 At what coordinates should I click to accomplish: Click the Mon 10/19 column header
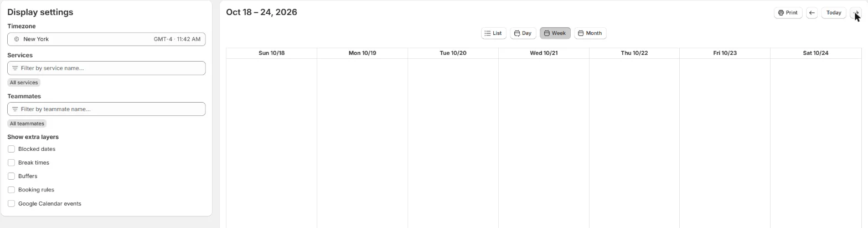(x=362, y=53)
